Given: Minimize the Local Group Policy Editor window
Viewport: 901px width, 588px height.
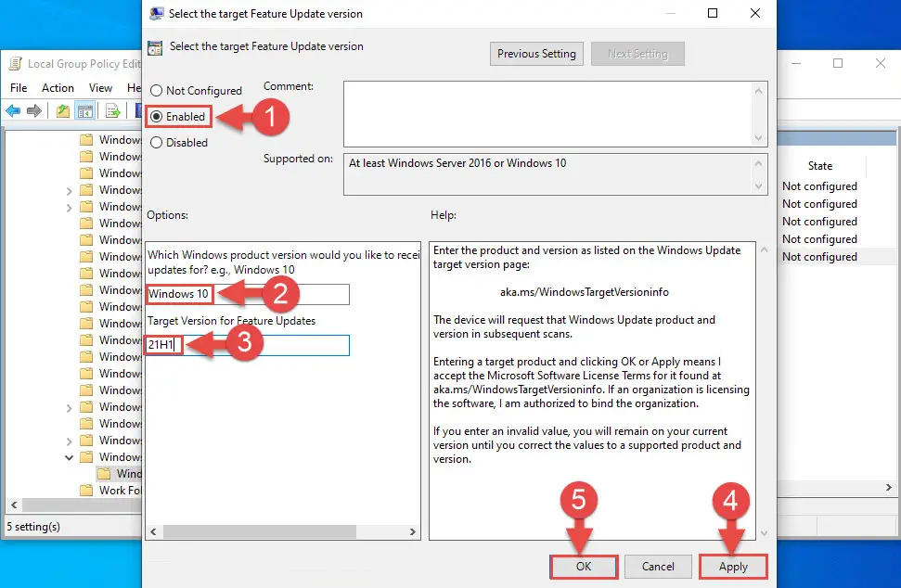Looking at the screenshot, I should pyautogui.click(x=796, y=63).
